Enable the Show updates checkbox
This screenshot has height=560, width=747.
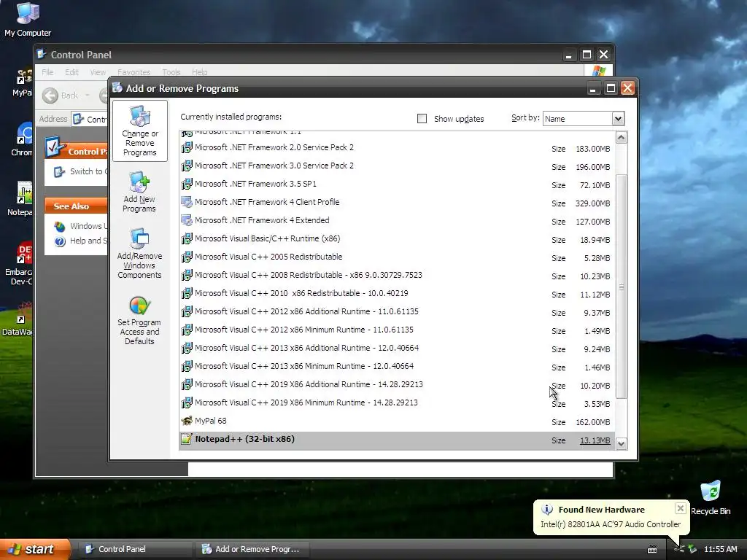click(x=422, y=119)
